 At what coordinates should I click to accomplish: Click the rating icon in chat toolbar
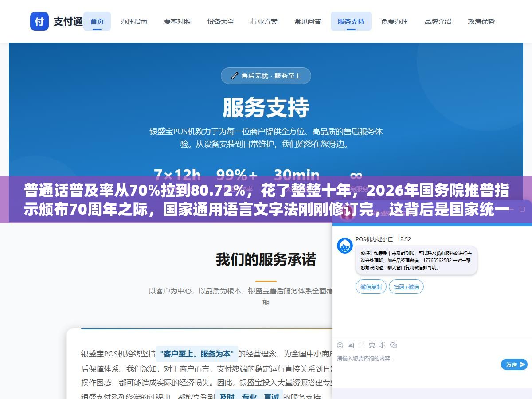372,345
